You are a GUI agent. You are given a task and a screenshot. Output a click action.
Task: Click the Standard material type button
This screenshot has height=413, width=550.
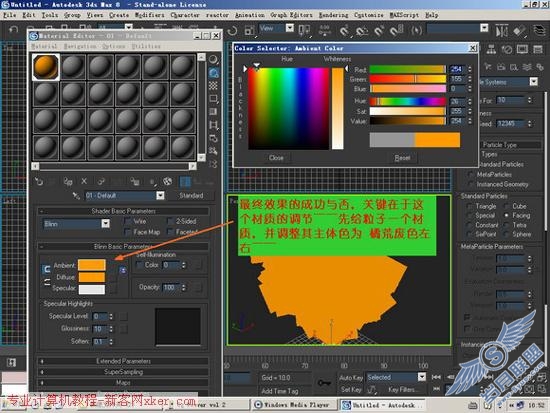pyautogui.click(x=191, y=195)
